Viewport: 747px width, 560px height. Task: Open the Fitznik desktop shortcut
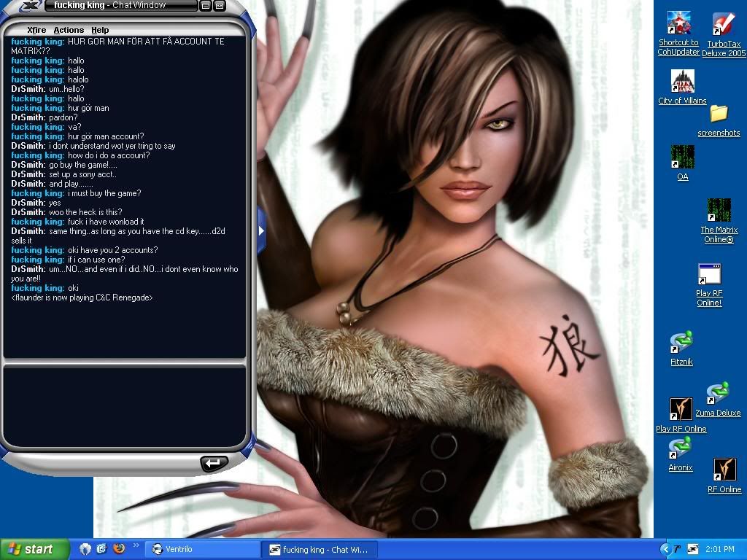(x=681, y=343)
